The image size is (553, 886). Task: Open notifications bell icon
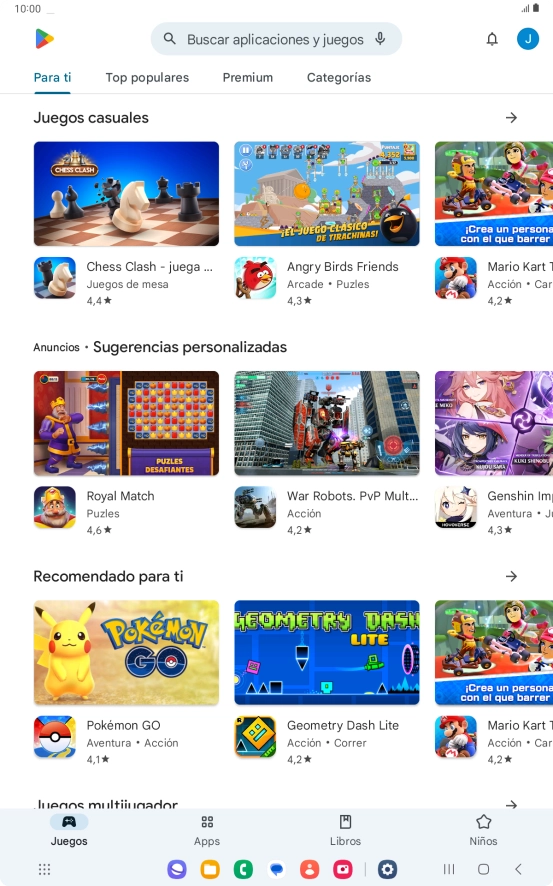click(492, 39)
